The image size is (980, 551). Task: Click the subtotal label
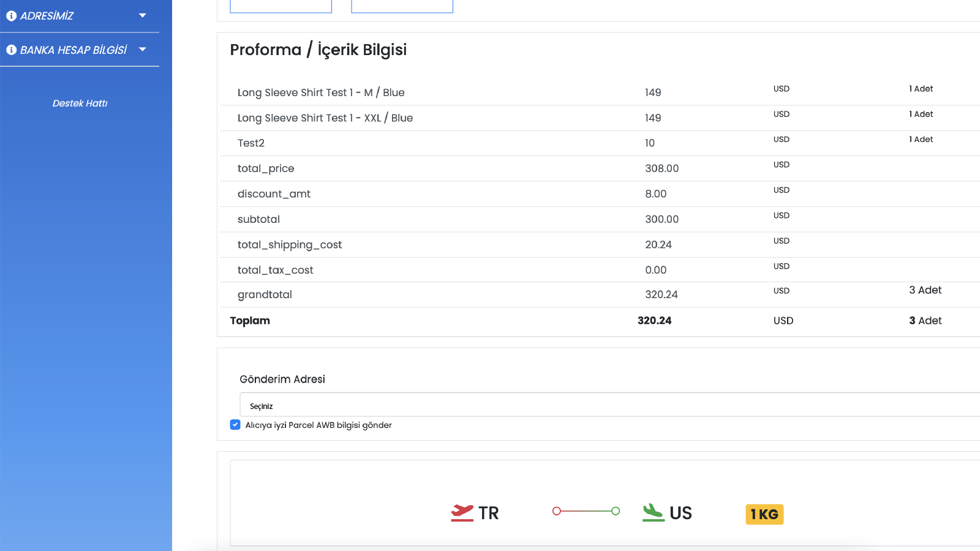(258, 219)
